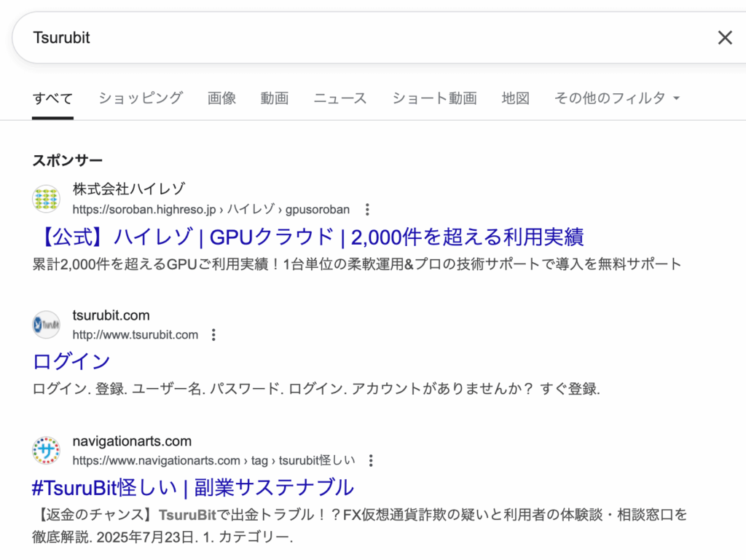Click the 【返金のチャンス】TsuruBitで出金トラブル snippet
The width and height of the screenshot is (746, 560).
pyautogui.click(x=360, y=526)
